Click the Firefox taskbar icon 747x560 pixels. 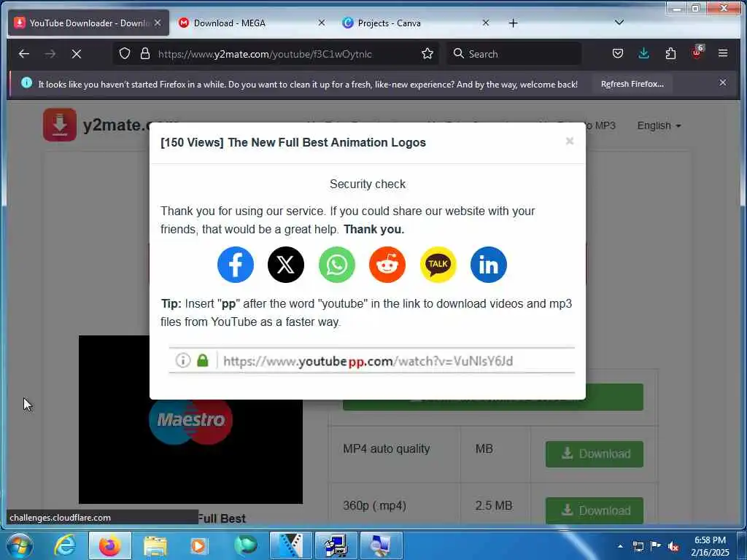[110, 545]
